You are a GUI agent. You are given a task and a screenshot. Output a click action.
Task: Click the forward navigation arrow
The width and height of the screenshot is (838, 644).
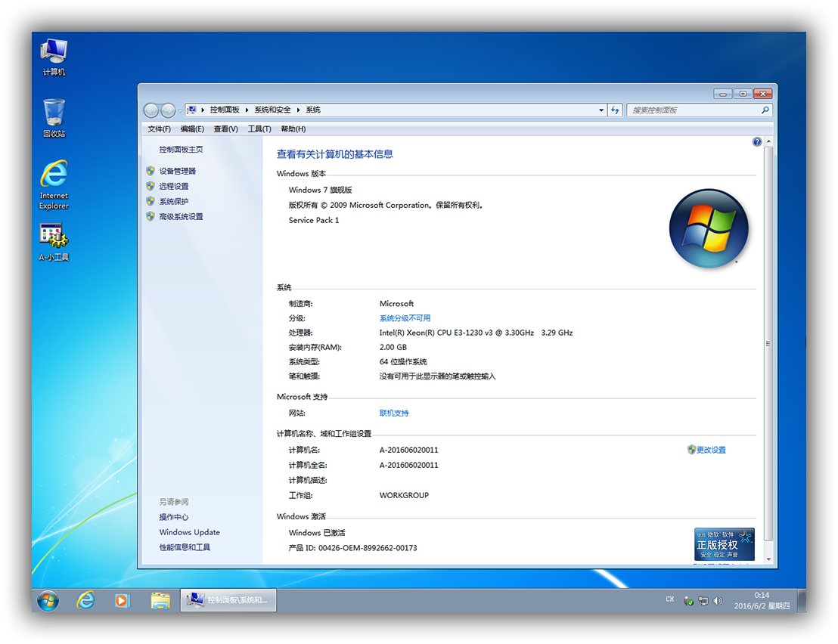[168, 110]
